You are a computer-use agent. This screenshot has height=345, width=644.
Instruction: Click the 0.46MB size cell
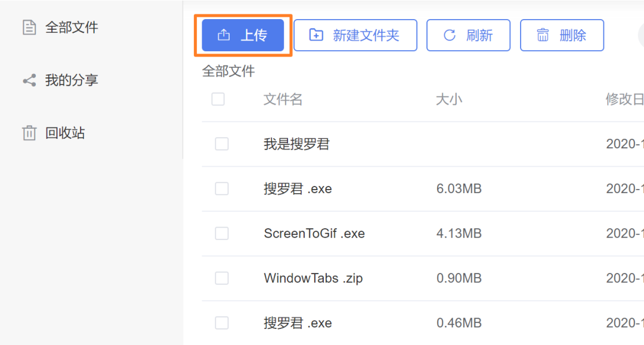(x=459, y=323)
